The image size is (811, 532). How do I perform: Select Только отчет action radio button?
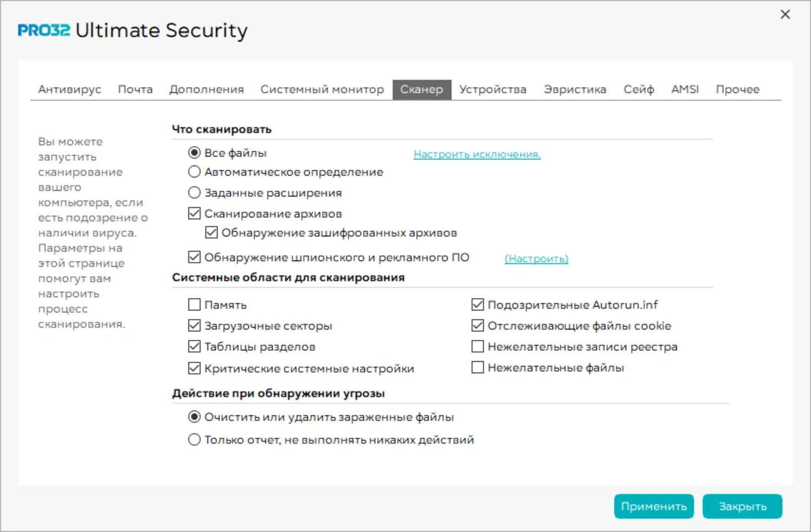click(194, 440)
